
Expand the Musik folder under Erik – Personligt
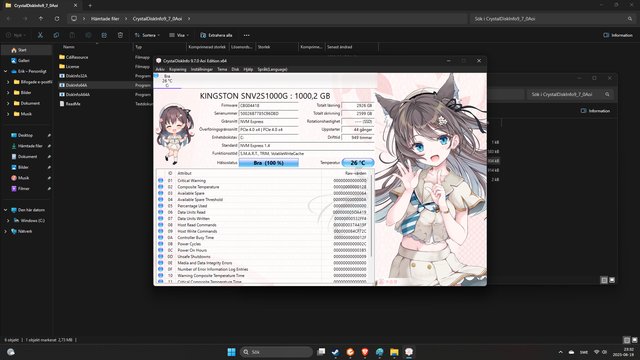tap(8, 114)
